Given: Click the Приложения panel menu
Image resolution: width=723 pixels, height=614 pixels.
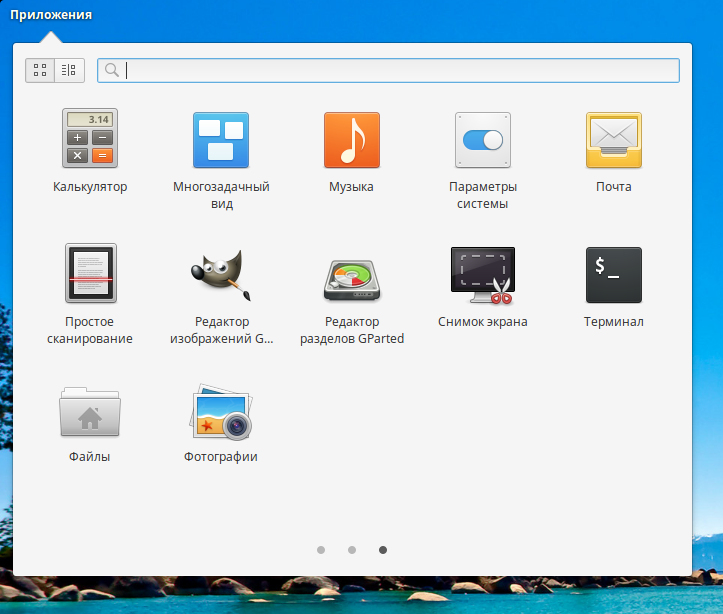Looking at the screenshot, I should (51, 15).
